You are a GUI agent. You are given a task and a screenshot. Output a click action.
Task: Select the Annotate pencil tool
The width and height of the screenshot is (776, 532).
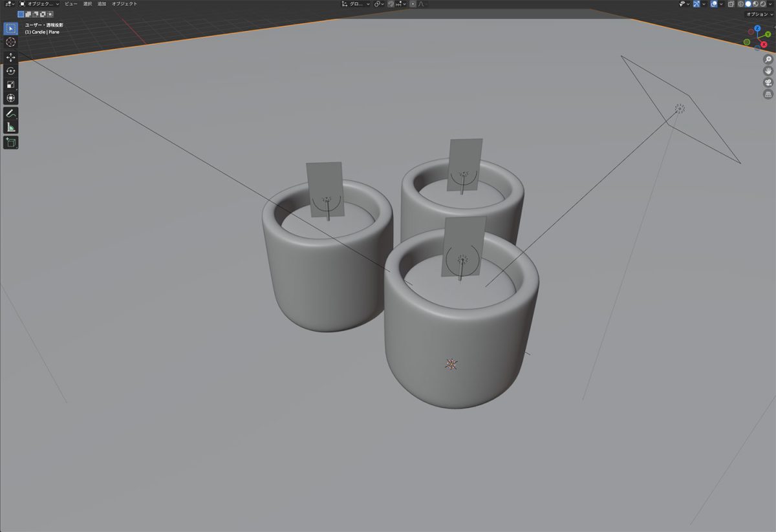11,114
